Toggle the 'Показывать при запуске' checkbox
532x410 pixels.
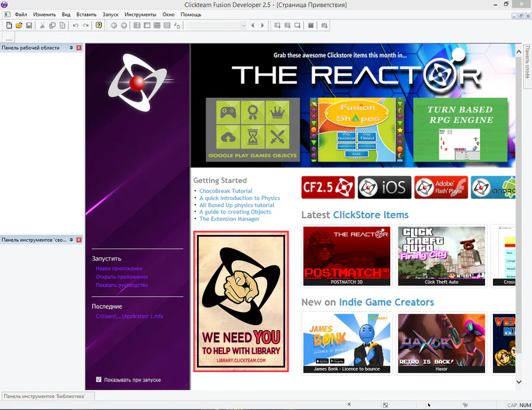(x=99, y=379)
